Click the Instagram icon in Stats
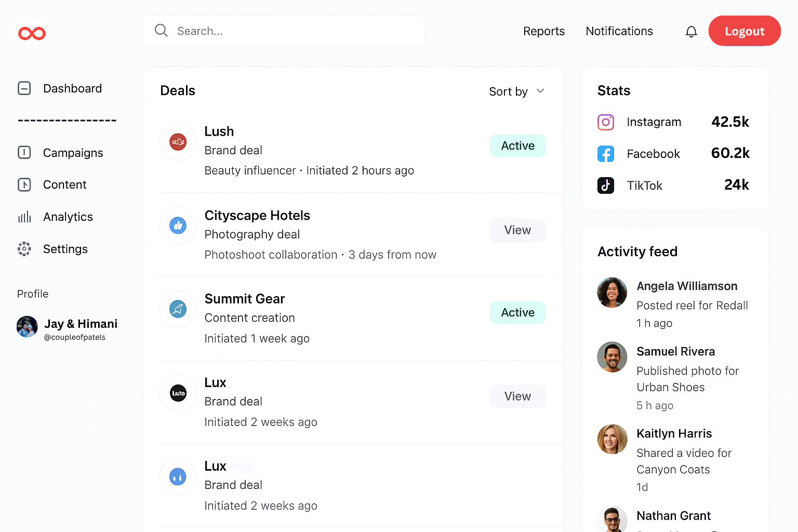 606,122
